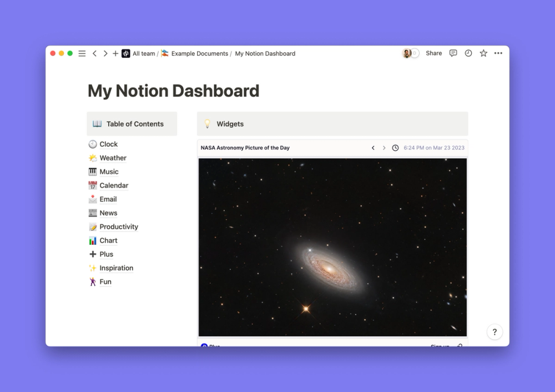The image size is (555, 392).
Task: Go forward with the right arrow
Action: (105, 53)
